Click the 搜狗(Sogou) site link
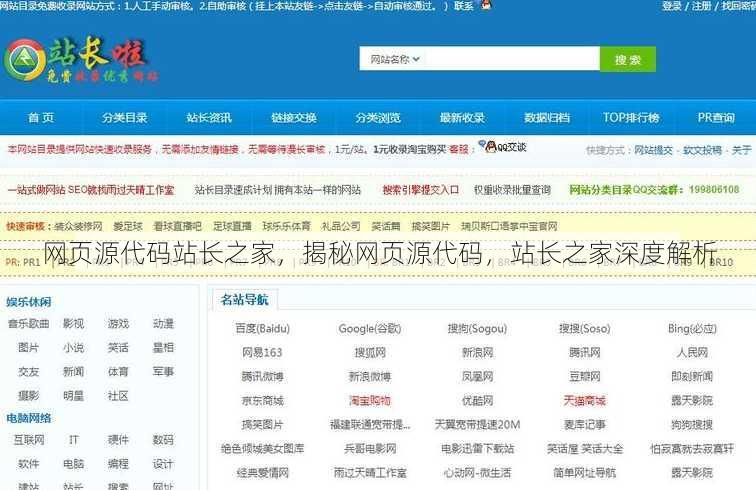 pyautogui.click(x=477, y=329)
